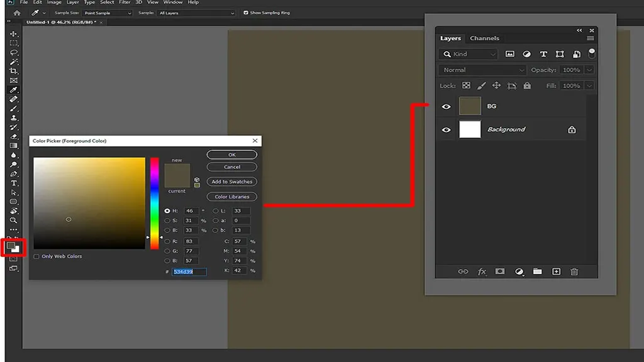Image resolution: width=644 pixels, height=362 pixels.
Task: Filter layers by pixel layer icon
Action: click(509, 54)
